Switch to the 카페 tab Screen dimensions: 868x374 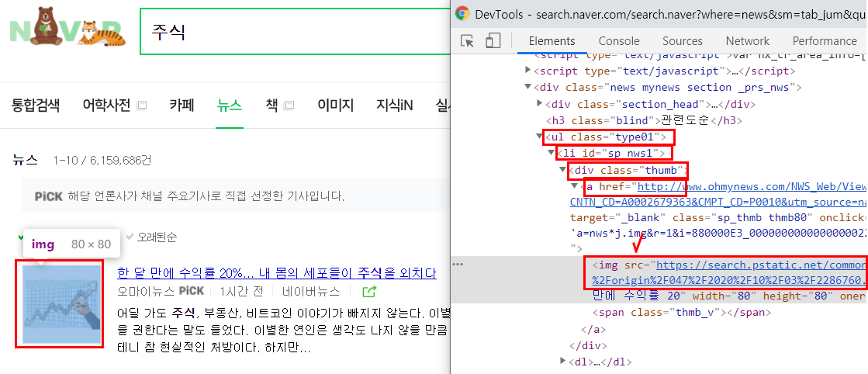(x=182, y=105)
